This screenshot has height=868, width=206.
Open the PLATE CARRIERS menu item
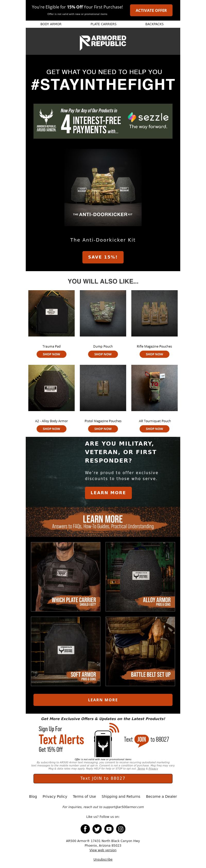pos(103,24)
